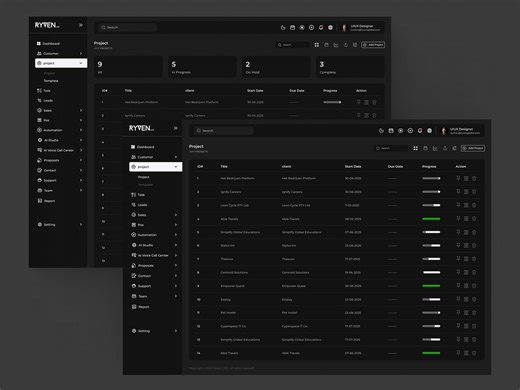The width and height of the screenshot is (520, 390).
Task: Expand Automation chevron in front window sidebar
Action: tap(176, 235)
